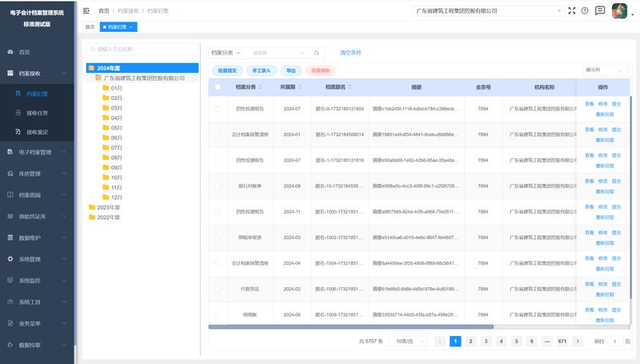Click the 手工录入 button

click(262, 70)
